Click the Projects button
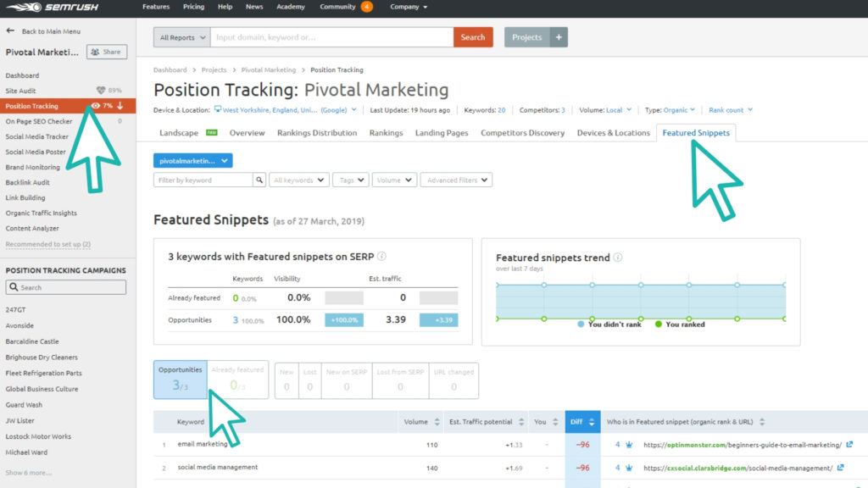868x488 pixels. (527, 37)
